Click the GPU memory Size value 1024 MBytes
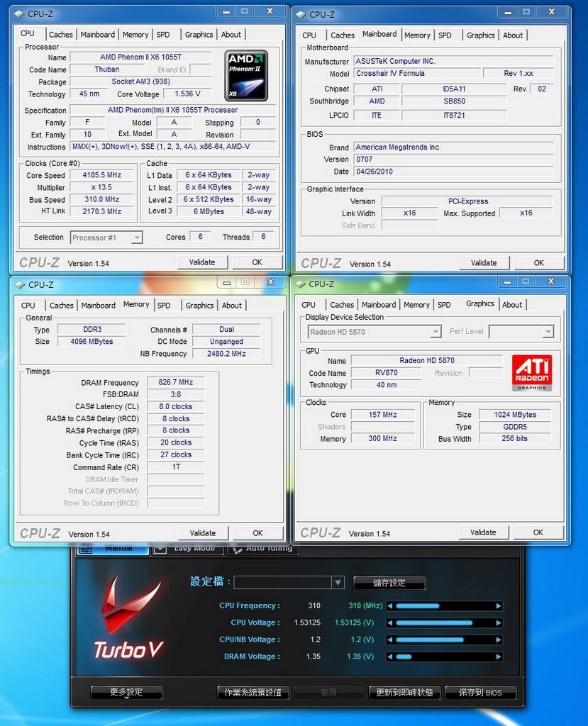Image resolution: width=588 pixels, height=726 pixels. pos(515,415)
